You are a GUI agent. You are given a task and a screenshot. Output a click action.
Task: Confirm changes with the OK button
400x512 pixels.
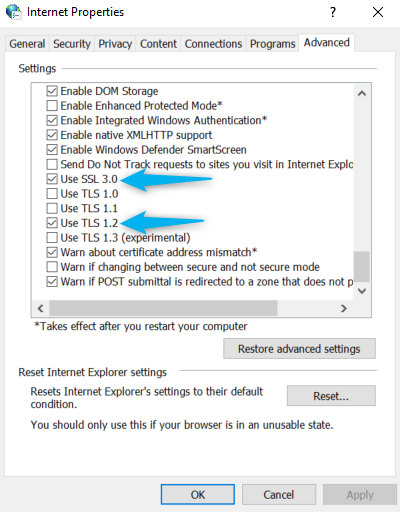(x=198, y=494)
